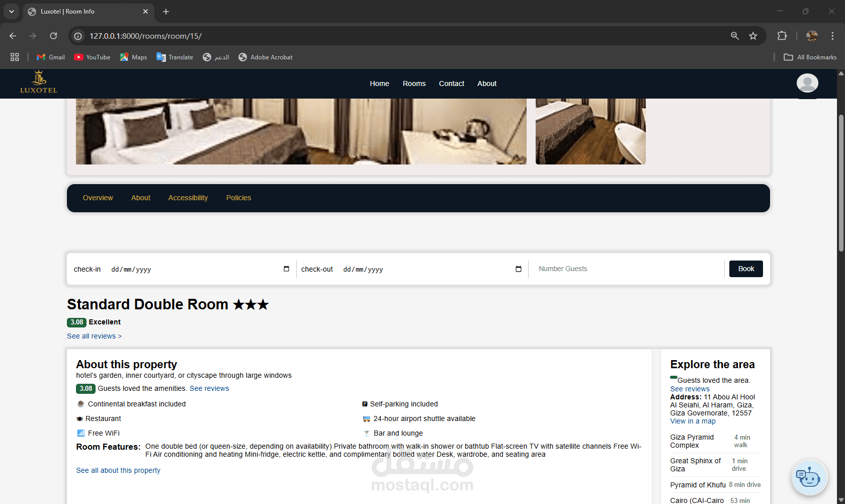Click the browser address bar URL
845x504 pixels.
(x=145, y=36)
